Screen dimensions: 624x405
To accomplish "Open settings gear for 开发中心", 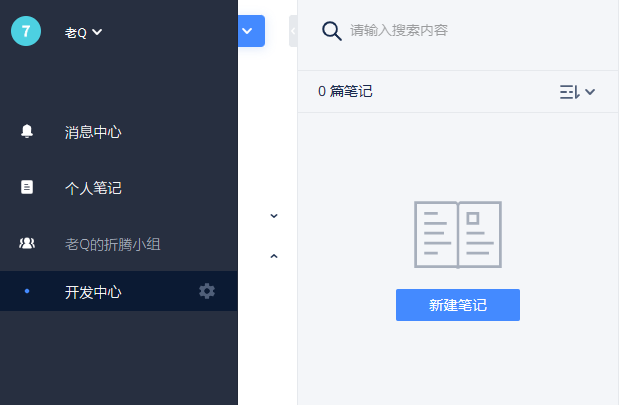I will 207,291.
